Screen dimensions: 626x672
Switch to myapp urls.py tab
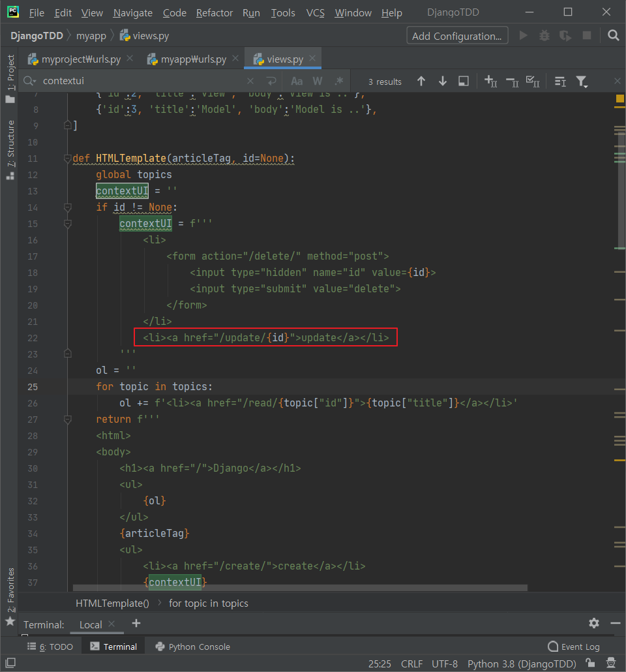click(188, 59)
